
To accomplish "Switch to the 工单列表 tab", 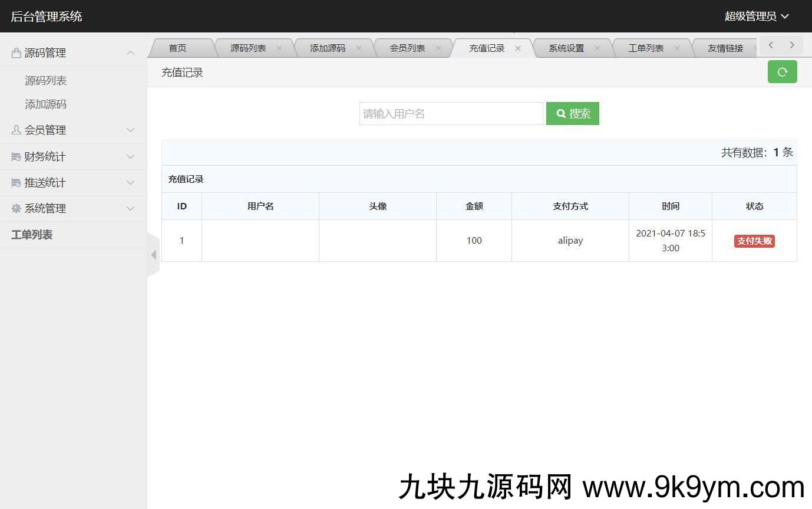I will (646, 48).
